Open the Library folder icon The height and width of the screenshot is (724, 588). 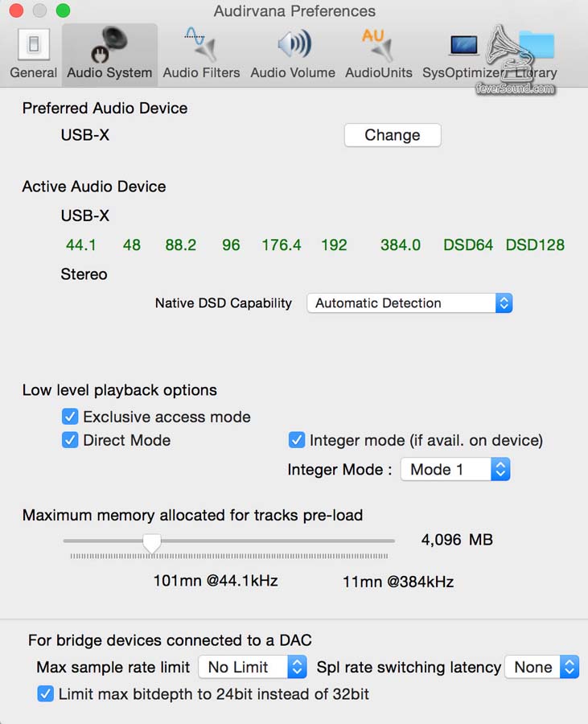[536, 44]
